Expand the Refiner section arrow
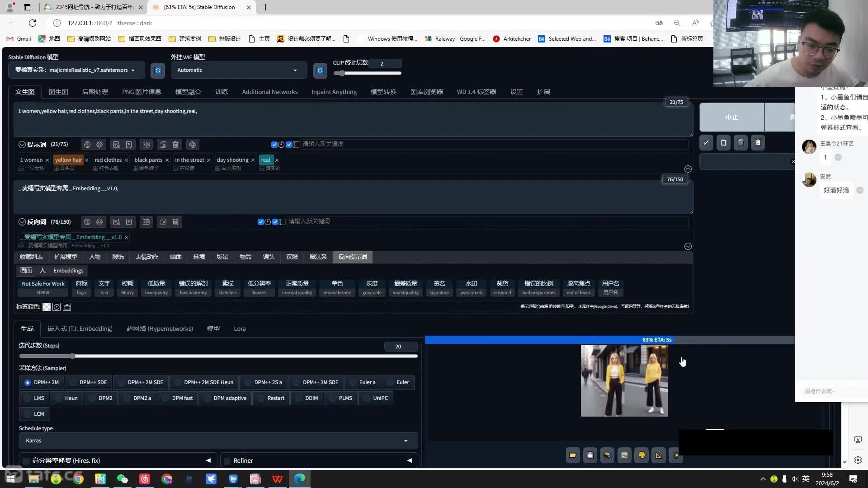Viewport: 868px width, 488px height. coord(410,460)
